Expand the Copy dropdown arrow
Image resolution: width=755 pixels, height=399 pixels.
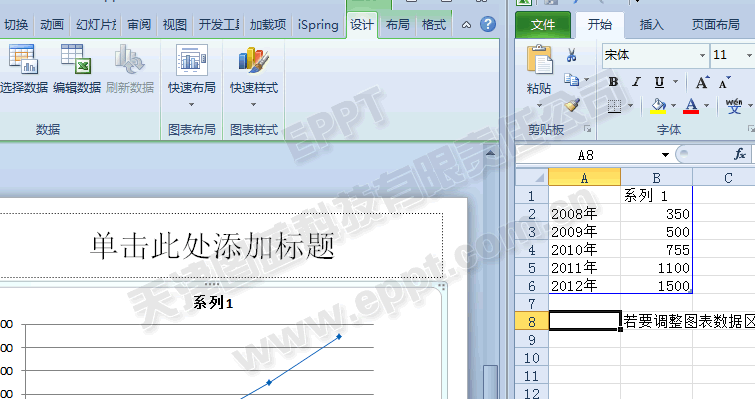586,80
